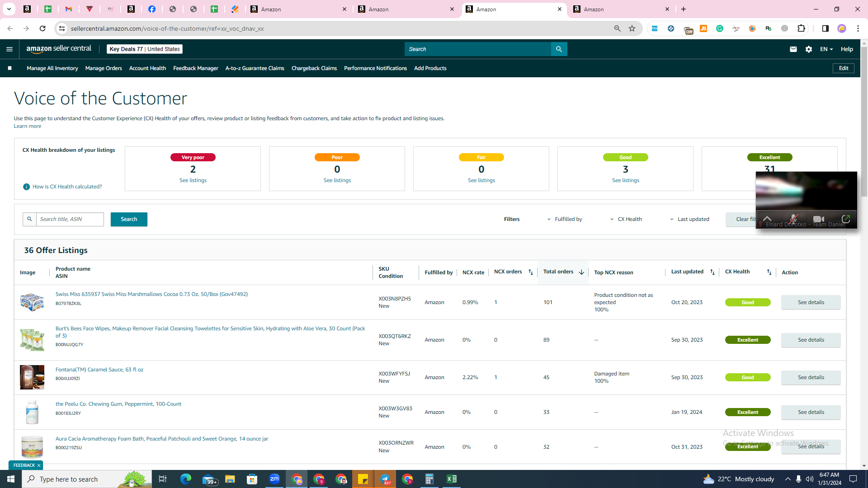This screenshot has width=868, height=488.
Task: Open Manage All Inventory menu item
Action: (52, 68)
